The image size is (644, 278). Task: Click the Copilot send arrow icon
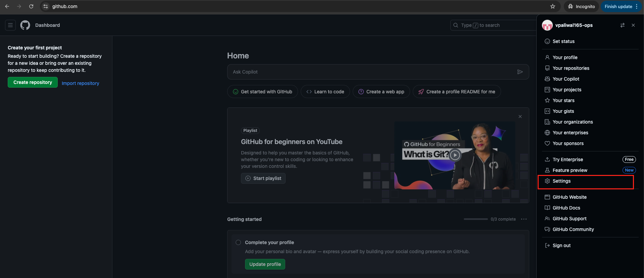[x=520, y=72]
